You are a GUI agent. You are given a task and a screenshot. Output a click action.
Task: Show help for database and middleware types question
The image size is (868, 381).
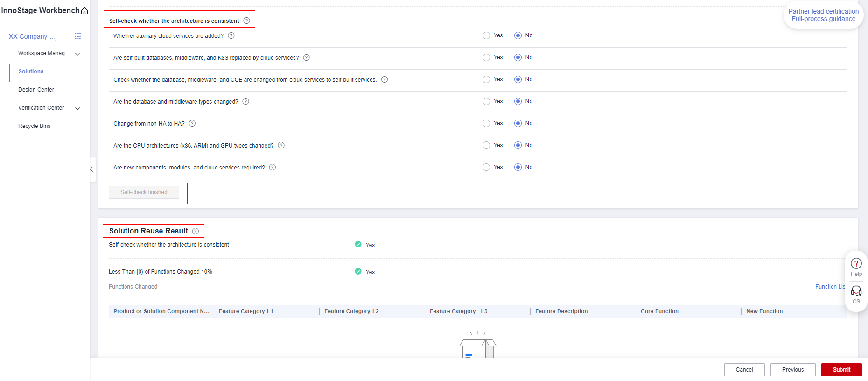pyautogui.click(x=246, y=101)
